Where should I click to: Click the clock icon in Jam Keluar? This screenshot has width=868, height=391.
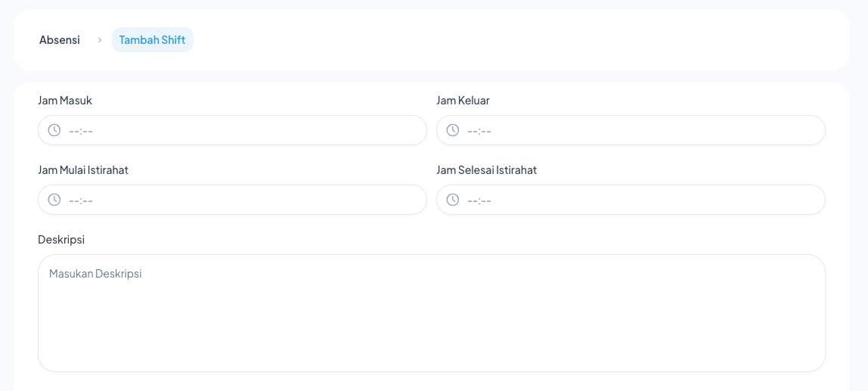pyautogui.click(x=453, y=130)
